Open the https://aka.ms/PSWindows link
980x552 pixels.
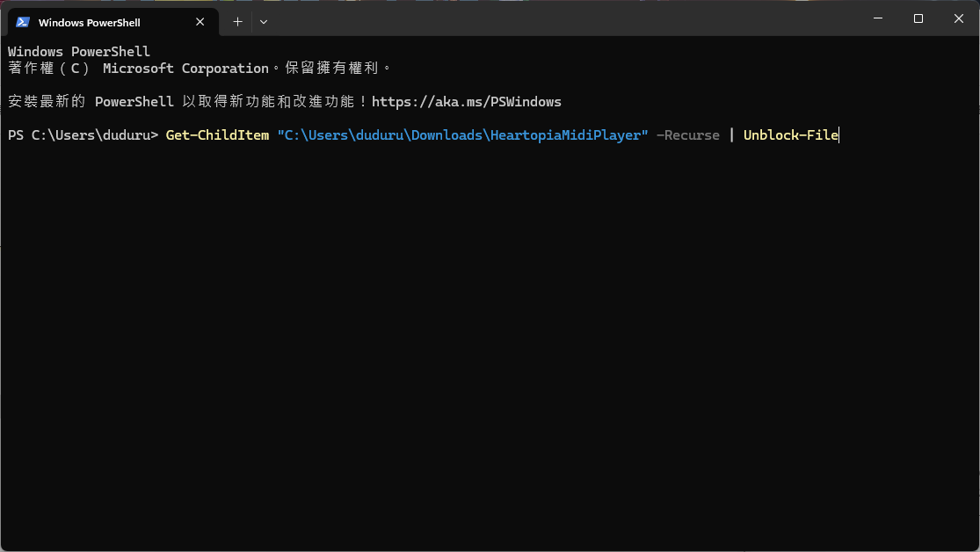tap(466, 102)
